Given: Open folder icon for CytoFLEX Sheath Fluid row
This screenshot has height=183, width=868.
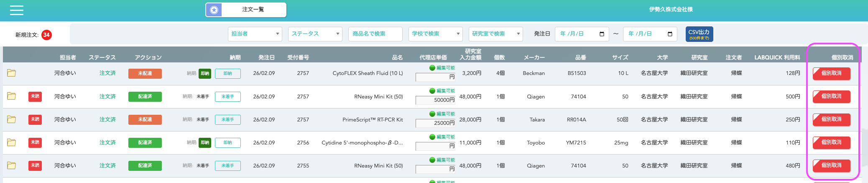Looking at the screenshot, I should [12, 73].
